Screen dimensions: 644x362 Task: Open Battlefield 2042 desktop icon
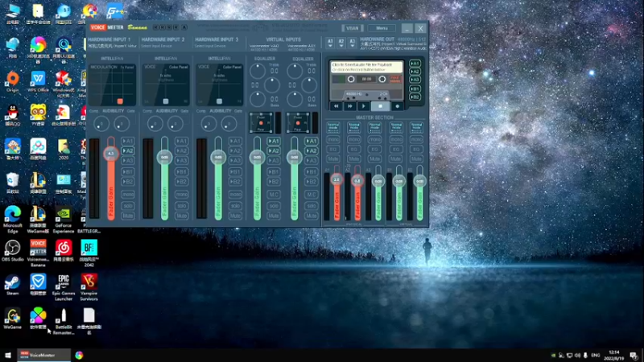click(89, 253)
